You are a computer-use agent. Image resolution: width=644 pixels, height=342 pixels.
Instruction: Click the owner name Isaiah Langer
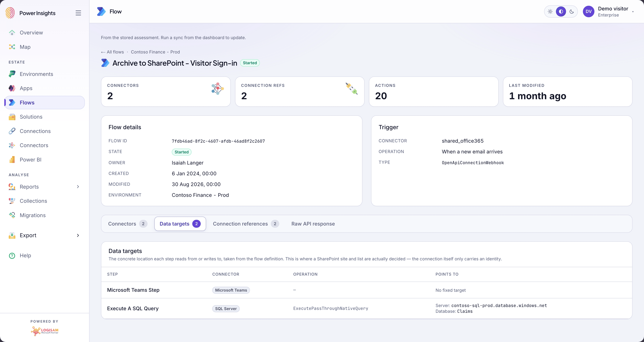click(x=187, y=163)
